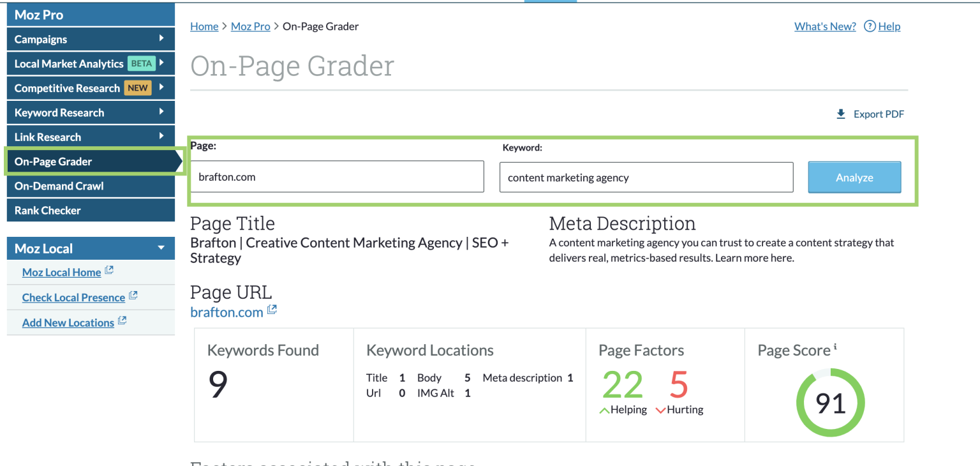Click external icon next to Add New Locations
Viewport: 980px width, 466px height.
pyautogui.click(x=122, y=321)
